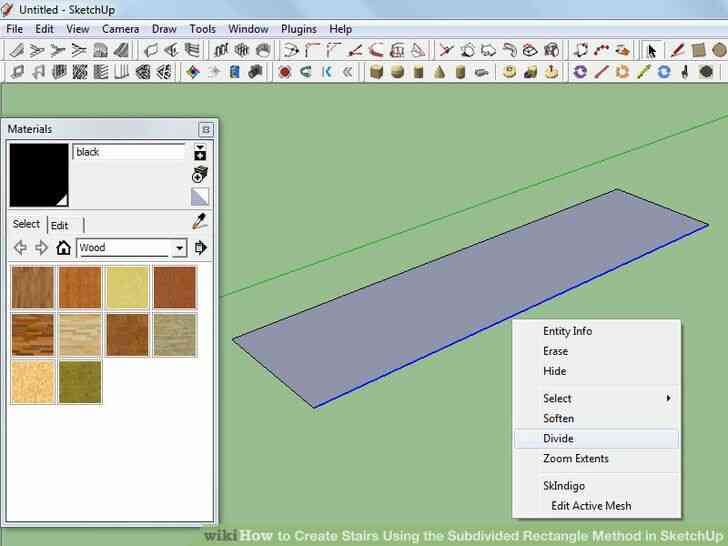
Task: Choose Entity Info from context menu
Action: (596, 331)
